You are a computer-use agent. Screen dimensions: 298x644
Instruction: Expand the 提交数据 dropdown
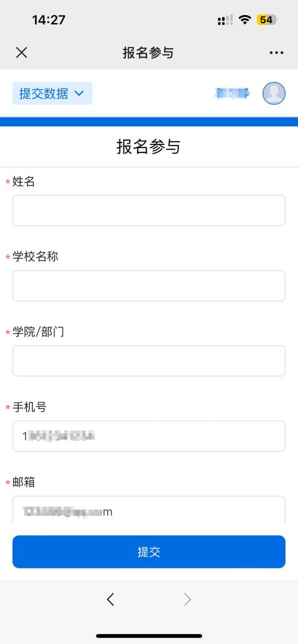[x=52, y=93]
